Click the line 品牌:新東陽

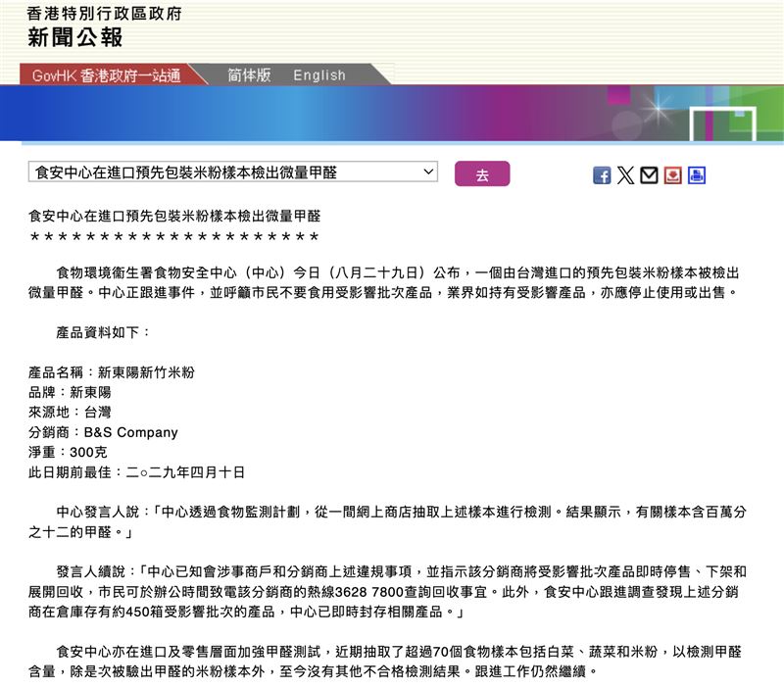(x=70, y=392)
